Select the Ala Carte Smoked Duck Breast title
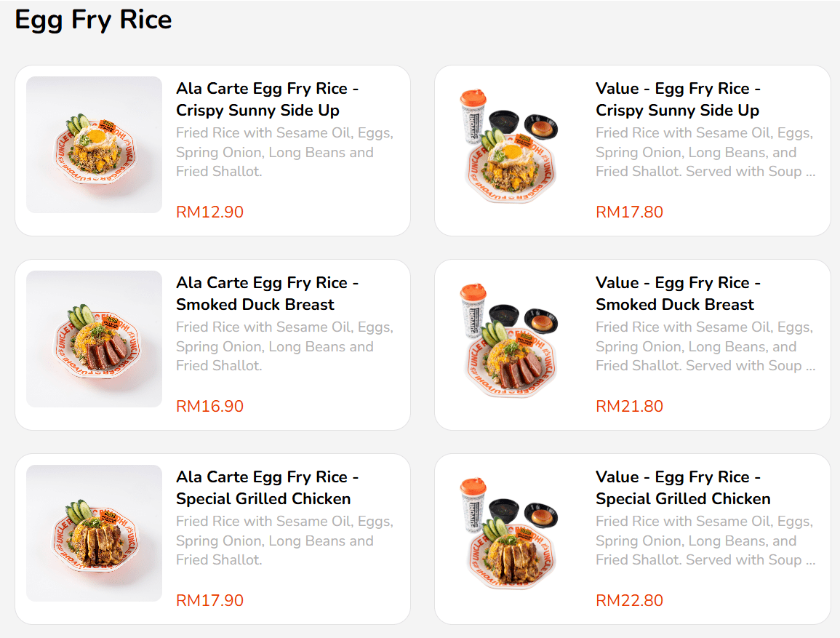The image size is (840, 638). (267, 294)
